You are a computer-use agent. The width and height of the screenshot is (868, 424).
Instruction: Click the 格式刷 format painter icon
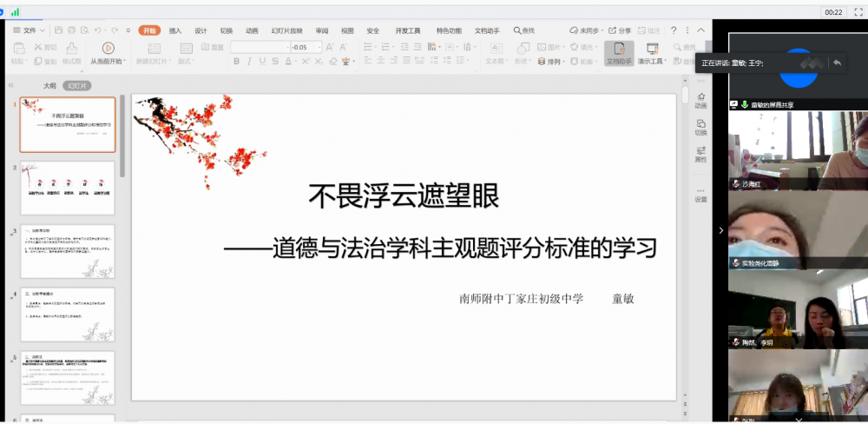tap(70, 49)
